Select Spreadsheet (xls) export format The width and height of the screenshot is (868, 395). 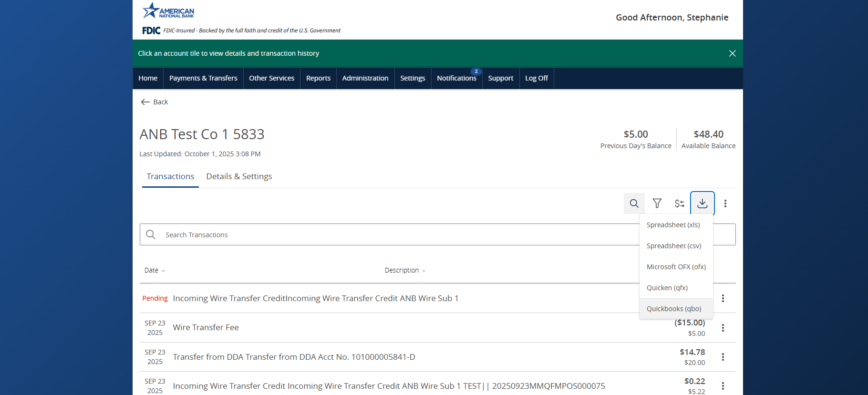[x=673, y=225]
